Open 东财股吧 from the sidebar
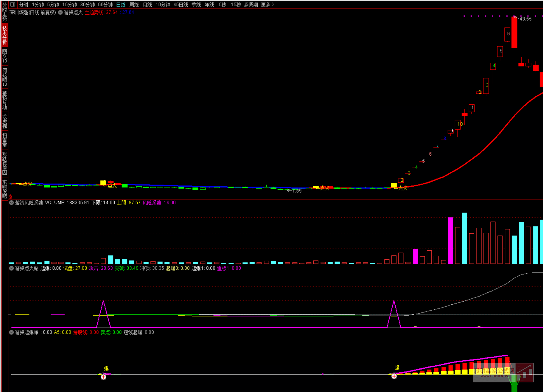This screenshot has height=392, width=543. tap(4, 189)
